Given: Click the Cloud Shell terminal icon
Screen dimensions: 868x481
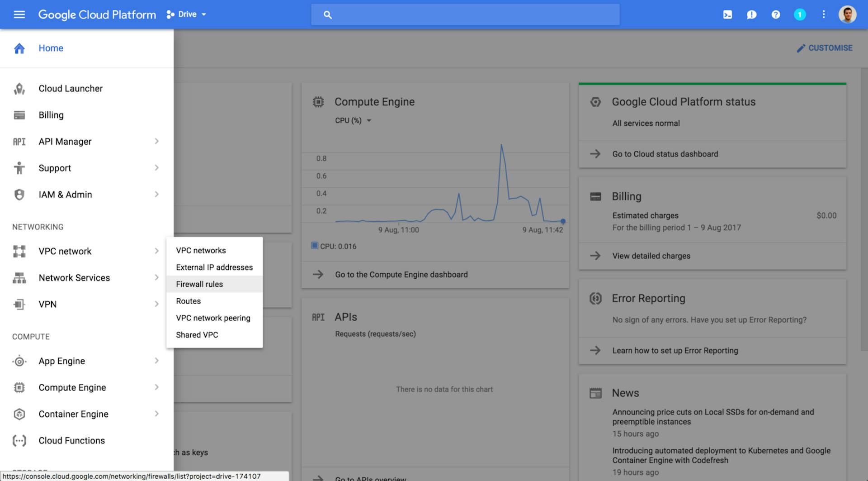Looking at the screenshot, I should 727,14.
